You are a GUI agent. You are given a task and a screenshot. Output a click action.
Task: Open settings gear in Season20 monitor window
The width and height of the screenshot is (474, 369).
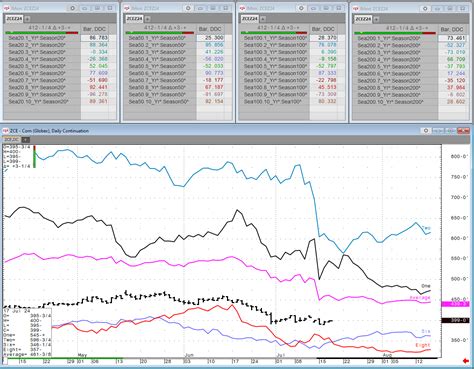[72, 8]
